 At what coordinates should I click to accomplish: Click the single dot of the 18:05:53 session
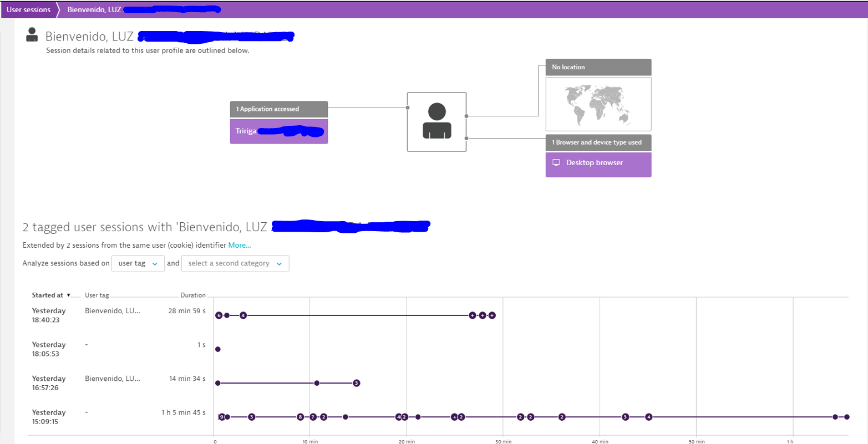click(218, 349)
